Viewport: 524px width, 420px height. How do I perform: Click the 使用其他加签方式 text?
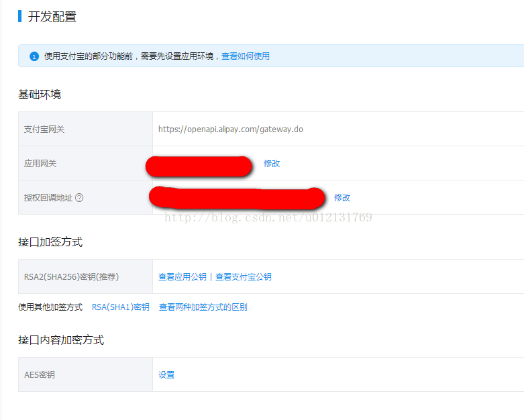(50, 307)
